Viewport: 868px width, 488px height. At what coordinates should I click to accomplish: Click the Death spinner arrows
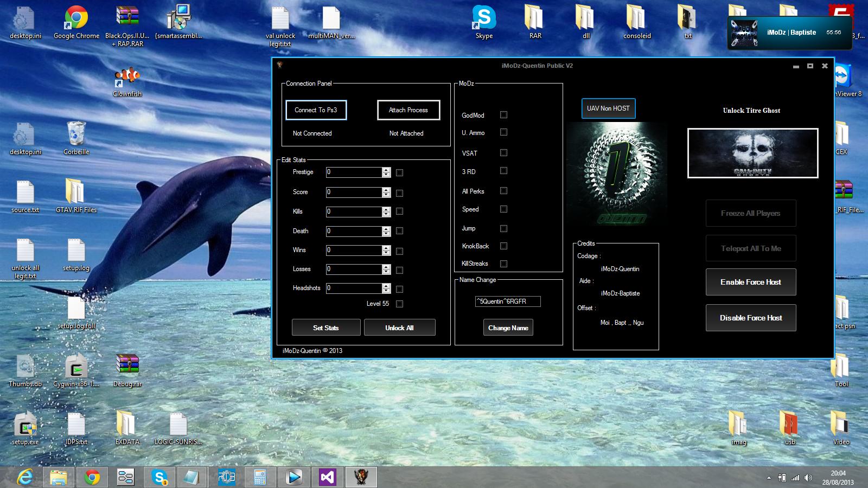pyautogui.click(x=386, y=232)
